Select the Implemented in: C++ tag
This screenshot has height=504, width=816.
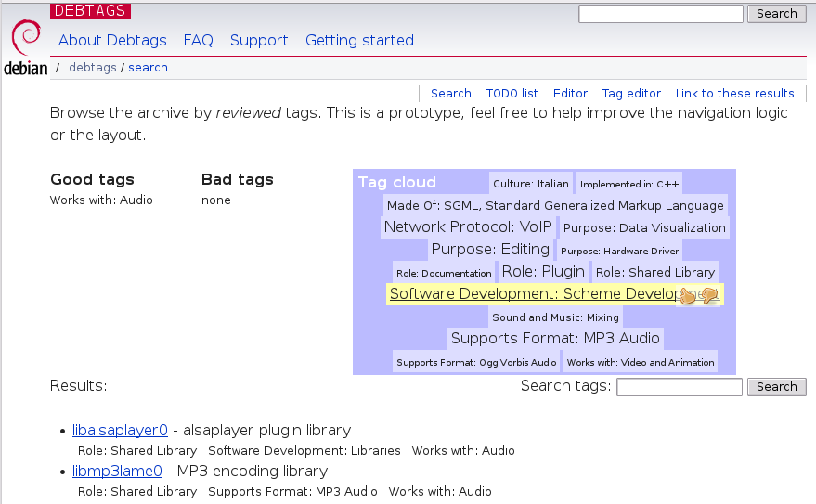pos(629,184)
